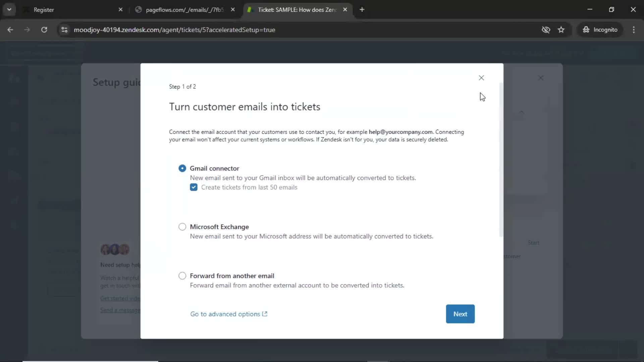View site information icon in address bar
The width and height of the screenshot is (644, 362).
(x=64, y=30)
